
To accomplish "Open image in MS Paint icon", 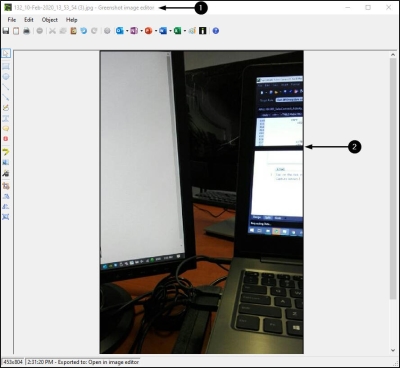I will (192, 31).
